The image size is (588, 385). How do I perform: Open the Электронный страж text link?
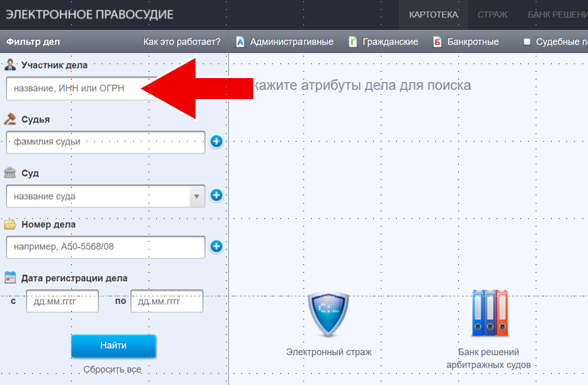329,352
